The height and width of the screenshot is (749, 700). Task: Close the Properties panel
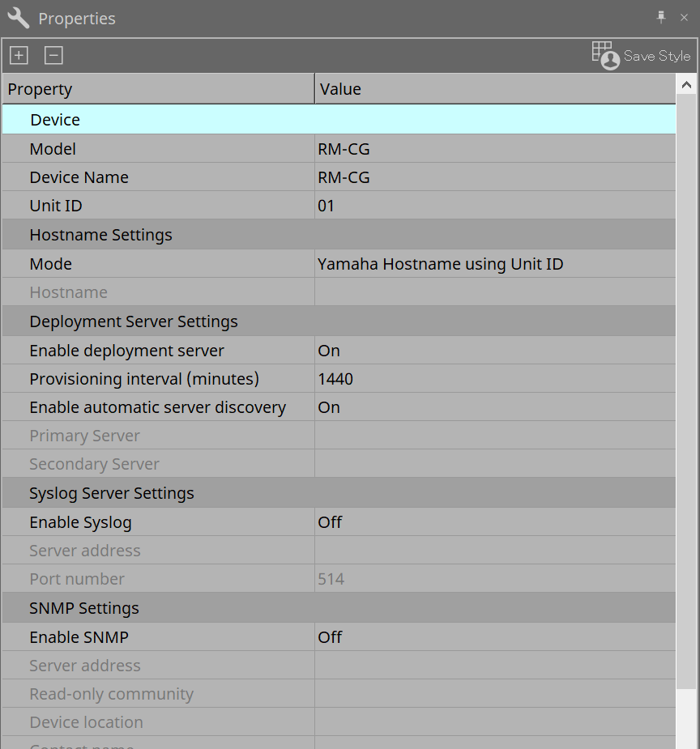click(x=685, y=17)
